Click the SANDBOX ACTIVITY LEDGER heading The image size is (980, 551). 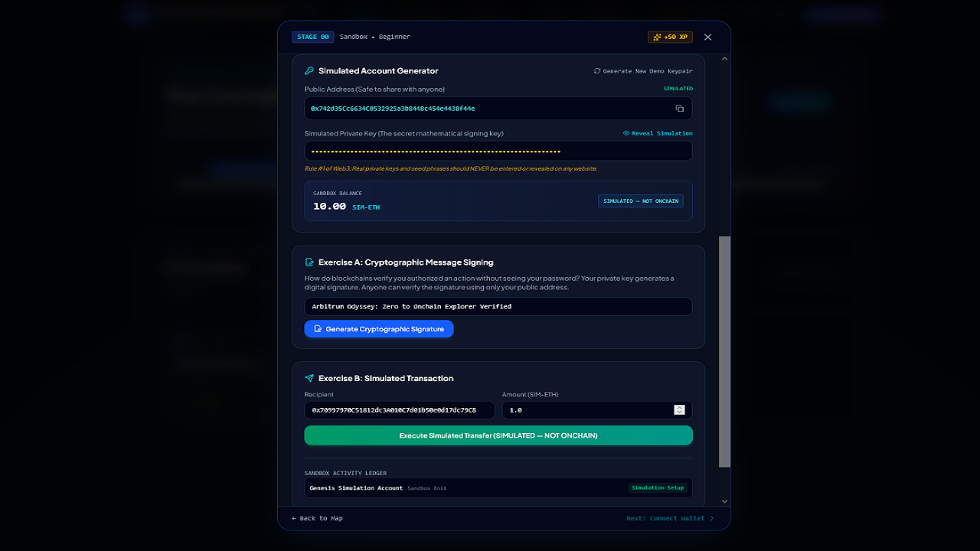[x=345, y=473]
